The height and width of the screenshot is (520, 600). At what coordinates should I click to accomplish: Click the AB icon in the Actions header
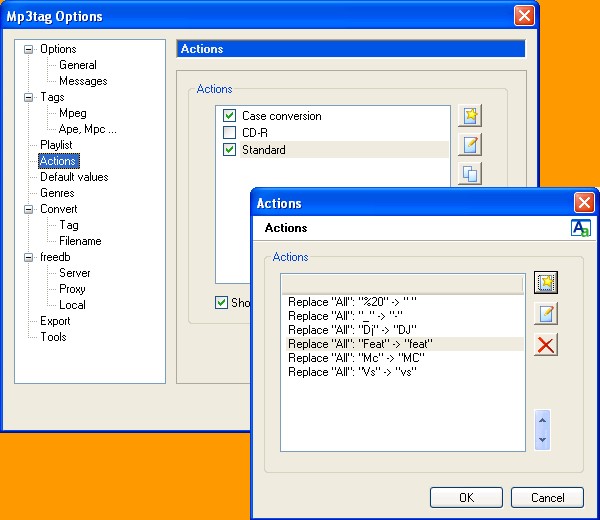tap(580, 228)
